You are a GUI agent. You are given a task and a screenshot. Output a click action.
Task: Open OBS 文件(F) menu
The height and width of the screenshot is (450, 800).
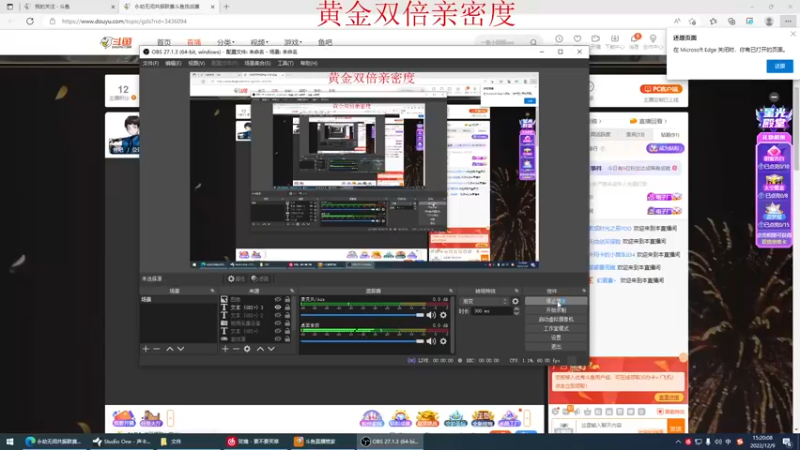[x=151, y=63]
